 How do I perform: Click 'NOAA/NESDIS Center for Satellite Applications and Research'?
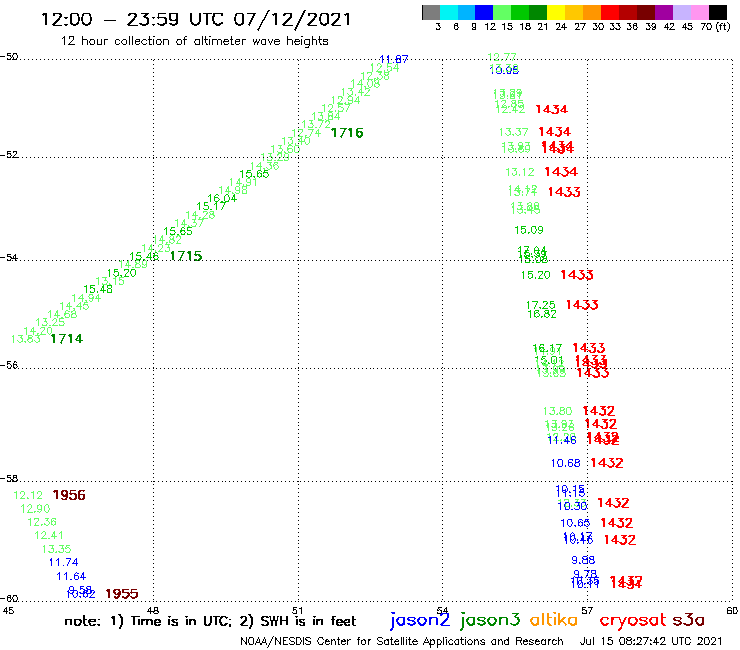pyautogui.click(x=402, y=641)
